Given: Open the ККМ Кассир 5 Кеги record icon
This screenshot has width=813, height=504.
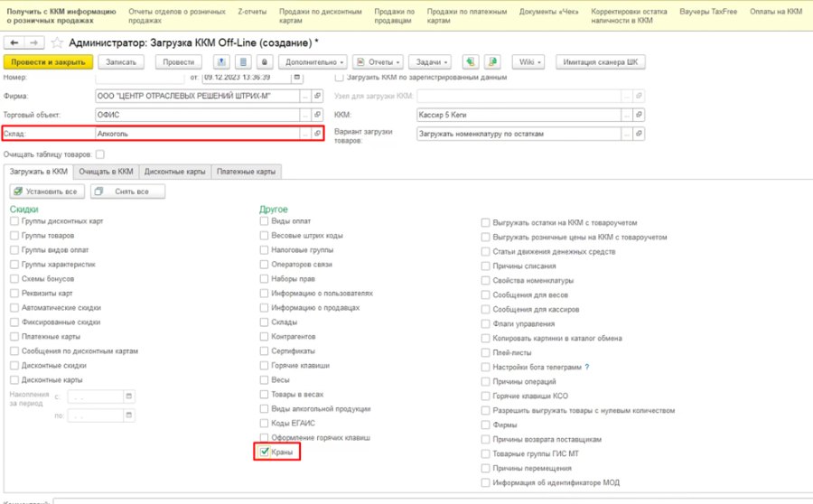Looking at the screenshot, I should [x=639, y=115].
